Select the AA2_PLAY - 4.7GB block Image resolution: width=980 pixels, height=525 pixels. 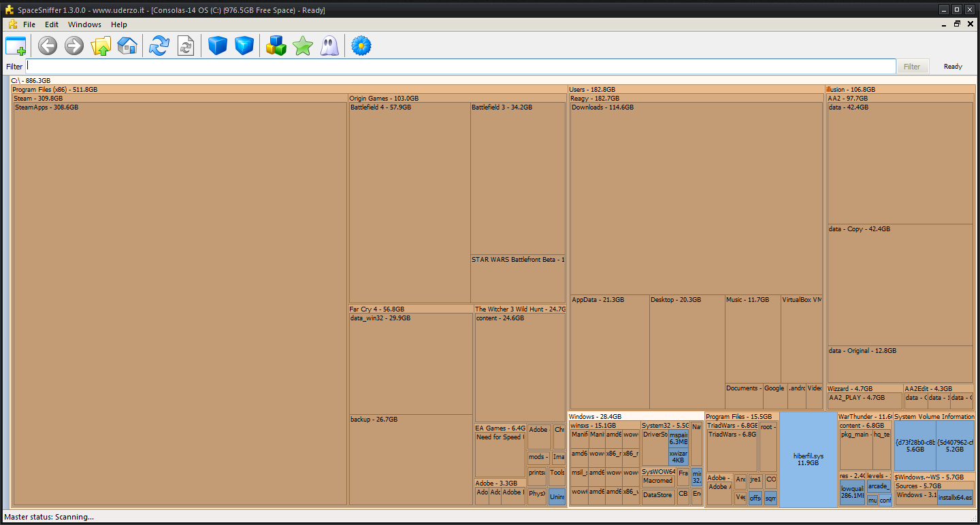tap(865, 401)
